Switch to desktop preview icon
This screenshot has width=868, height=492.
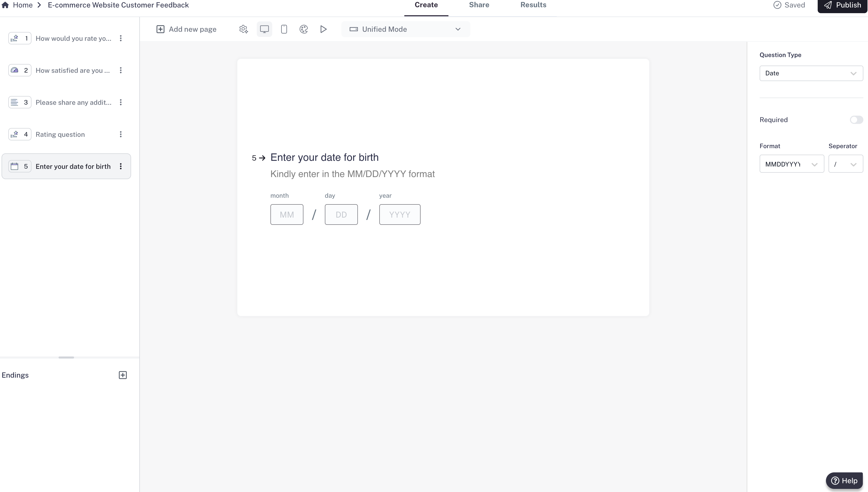[x=264, y=29]
